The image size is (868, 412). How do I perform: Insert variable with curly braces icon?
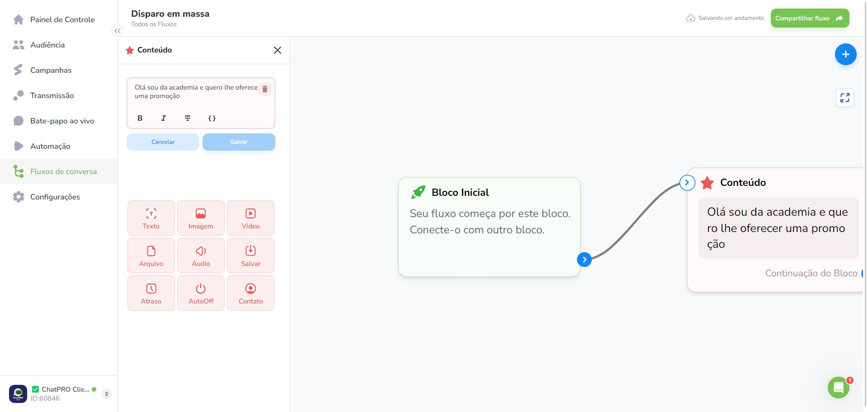click(x=212, y=118)
